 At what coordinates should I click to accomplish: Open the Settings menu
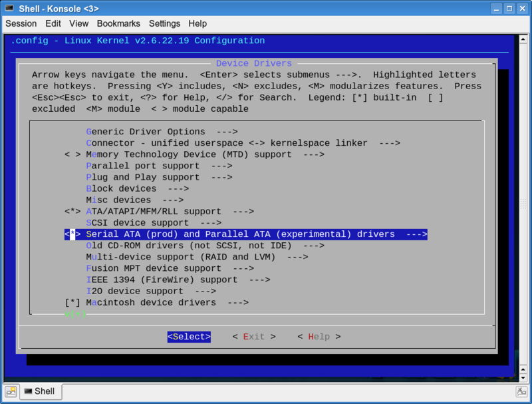pyautogui.click(x=164, y=24)
